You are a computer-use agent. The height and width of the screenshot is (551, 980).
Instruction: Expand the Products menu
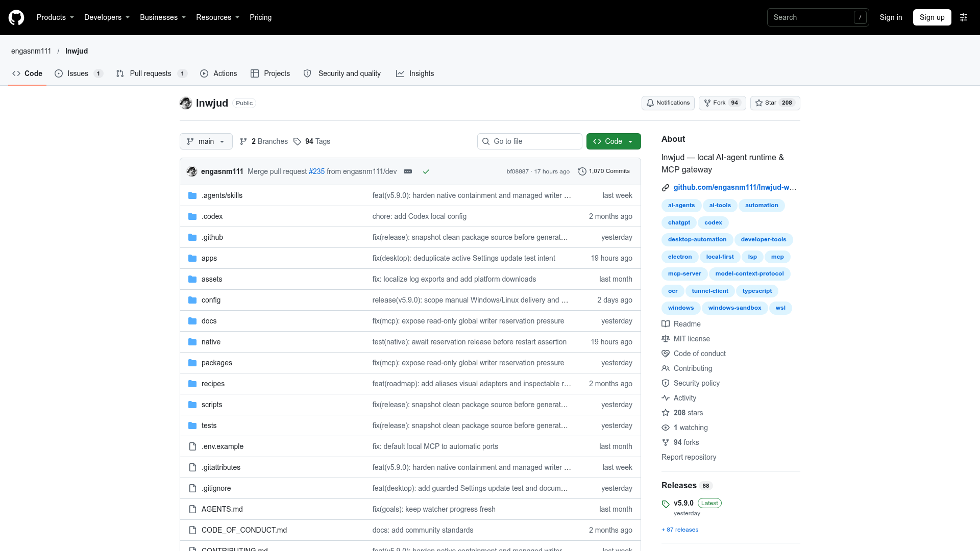[x=55, y=17]
